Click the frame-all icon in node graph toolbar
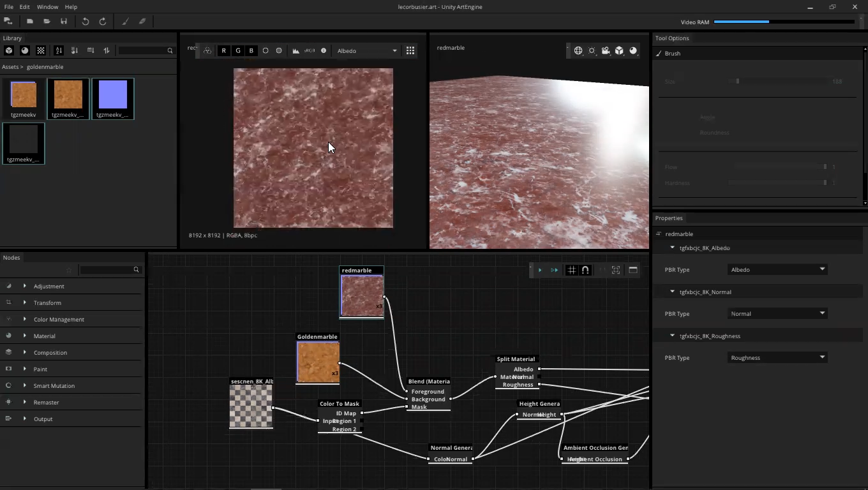 pyautogui.click(x=616, y=270)
